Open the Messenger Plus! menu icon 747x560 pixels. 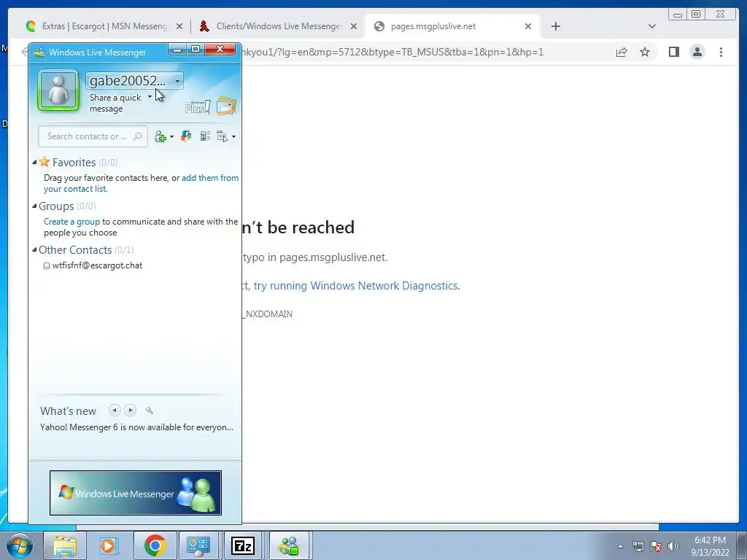tap(198, 106)
